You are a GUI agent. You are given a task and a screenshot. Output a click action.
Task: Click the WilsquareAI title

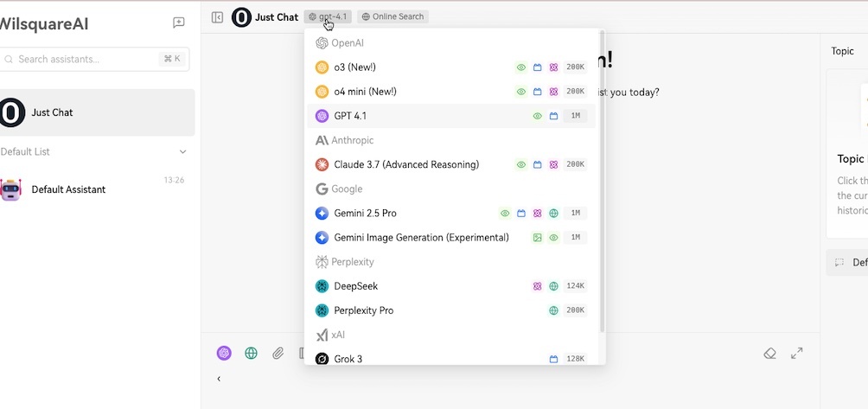tap(44, 24)
